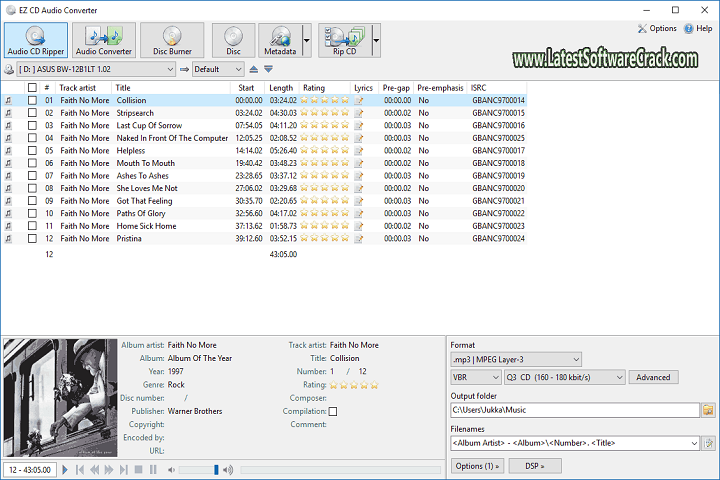The image size is (720, 480).
Task: Select Naked In Front Of The Computer row
Action: pyautogui.click(x=264, y=138)
